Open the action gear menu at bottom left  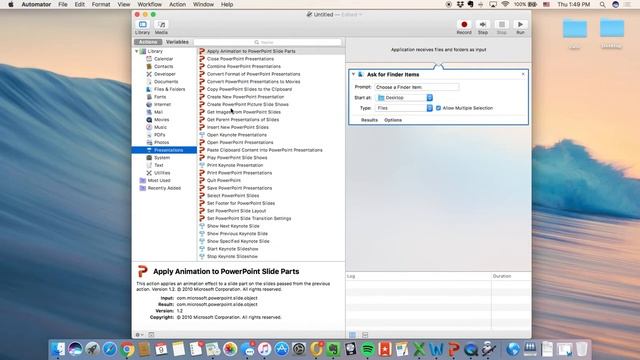coord(139,335)
